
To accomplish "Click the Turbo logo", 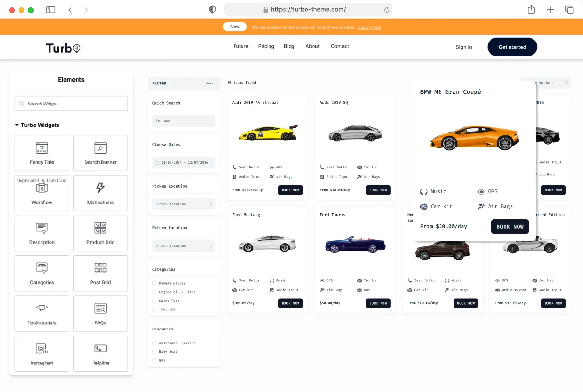I will pyautogui.click(x=63, y=48).
